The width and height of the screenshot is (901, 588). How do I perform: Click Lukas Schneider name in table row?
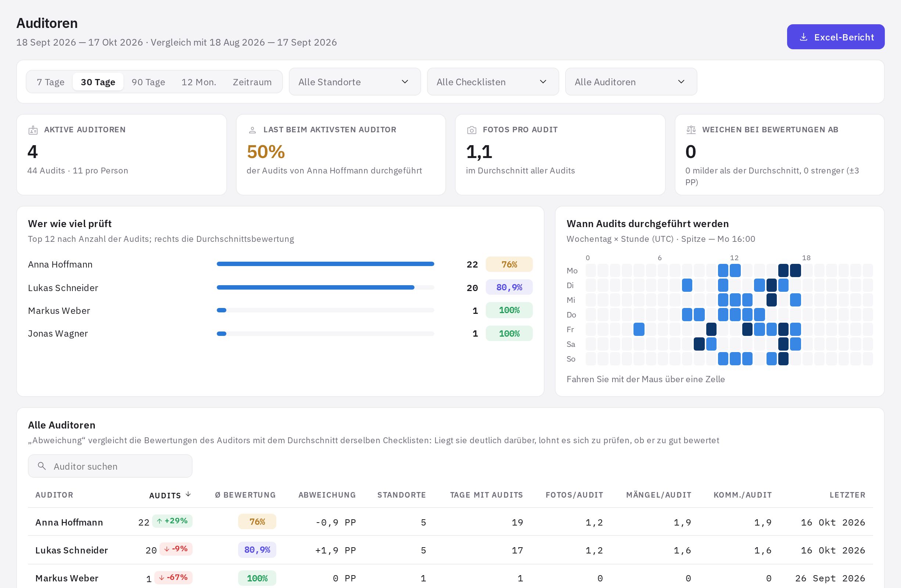72,550
